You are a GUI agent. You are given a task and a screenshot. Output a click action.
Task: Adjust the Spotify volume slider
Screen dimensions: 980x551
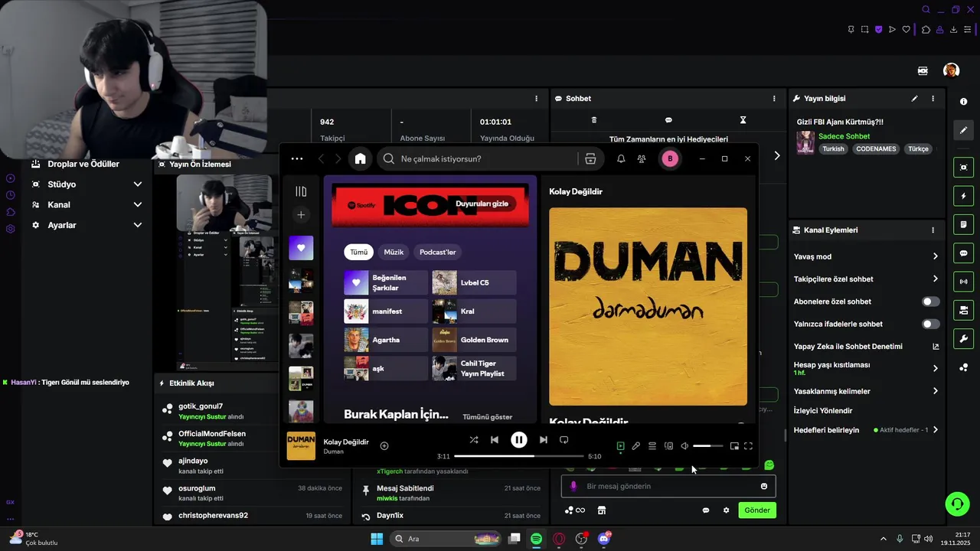click(x=707, y=446)
